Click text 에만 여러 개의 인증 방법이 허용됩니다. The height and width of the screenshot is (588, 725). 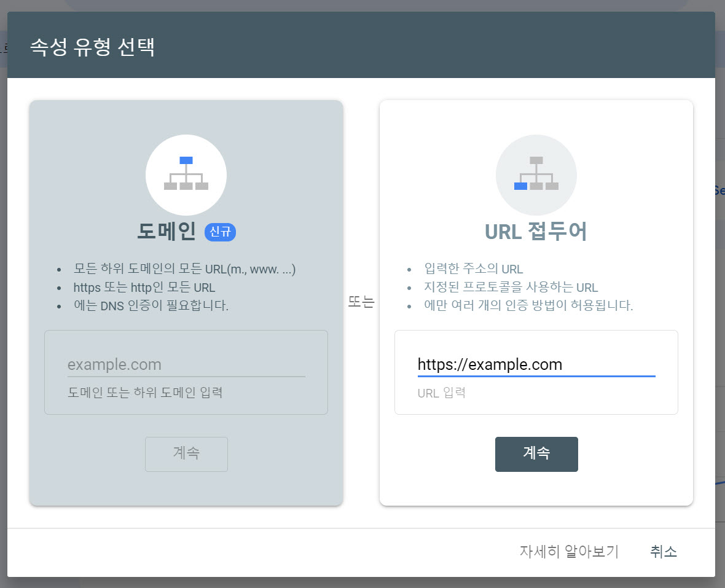click(528, 305)
